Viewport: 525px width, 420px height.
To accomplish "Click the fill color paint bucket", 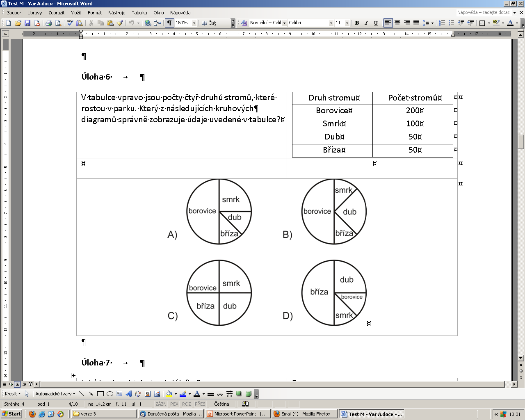I will pyautogui.click(x=169, y=394).
